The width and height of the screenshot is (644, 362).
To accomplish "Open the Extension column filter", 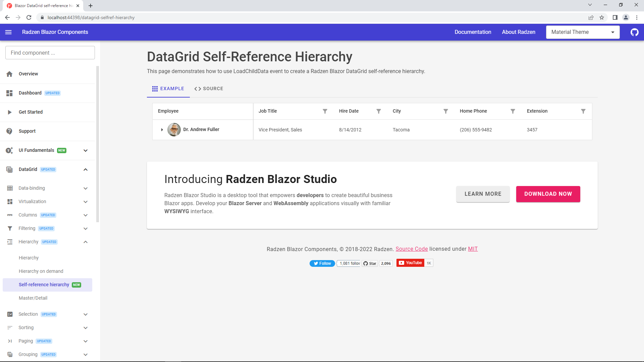I will click(583, 111).
